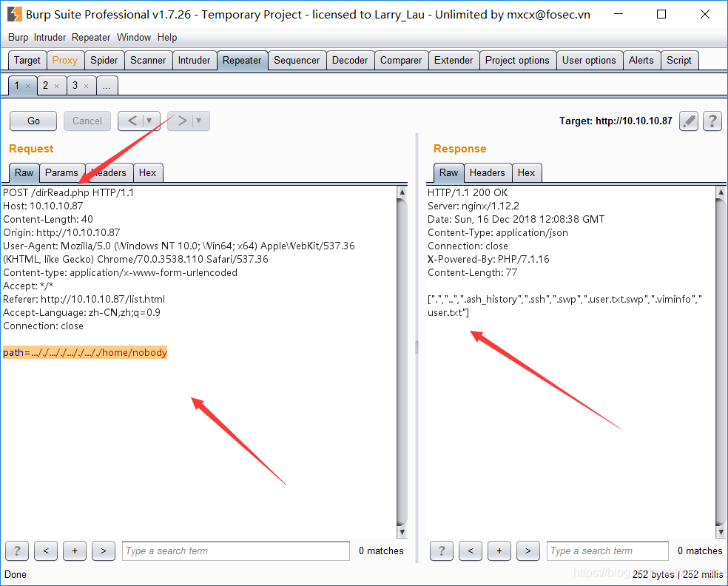This screenshot has width=728, height=586.
Task: Click the edit target pencil icon
Action: coord(689,121)
